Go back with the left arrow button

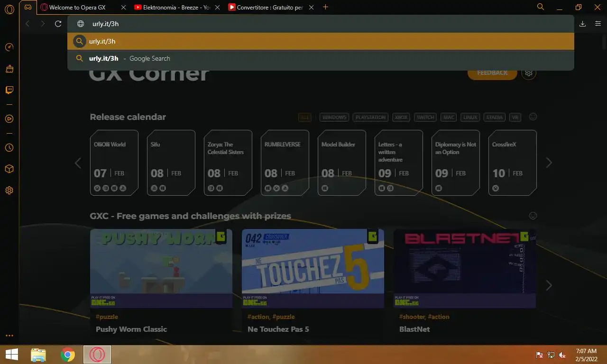(28, 24)
